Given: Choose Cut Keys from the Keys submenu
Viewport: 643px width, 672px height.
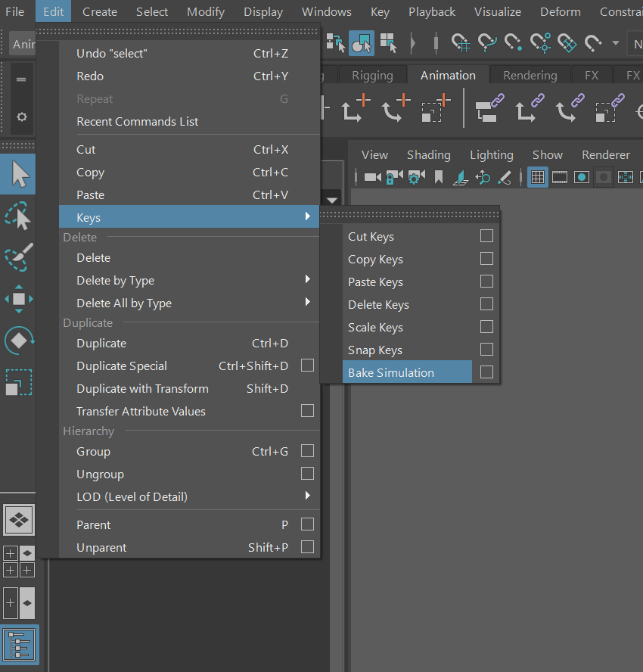Looking at the screenshot, I should click(408, 236).
